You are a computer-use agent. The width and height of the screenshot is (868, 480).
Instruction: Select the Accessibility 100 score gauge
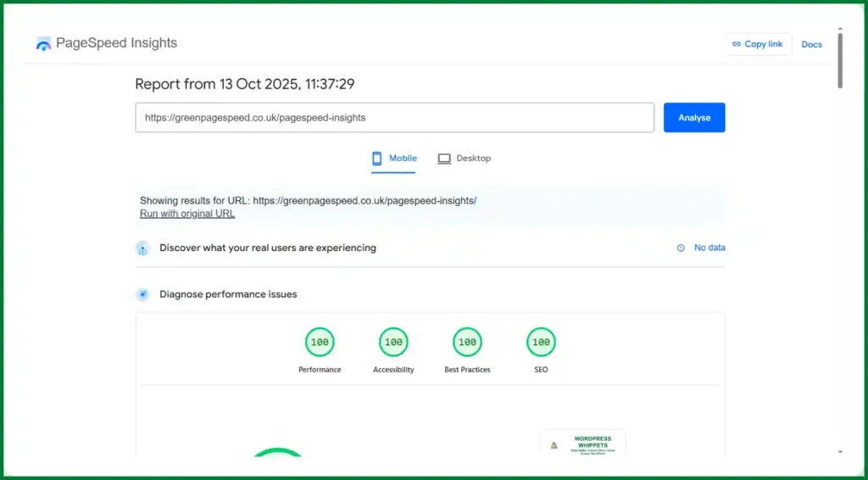click(393, 342)
